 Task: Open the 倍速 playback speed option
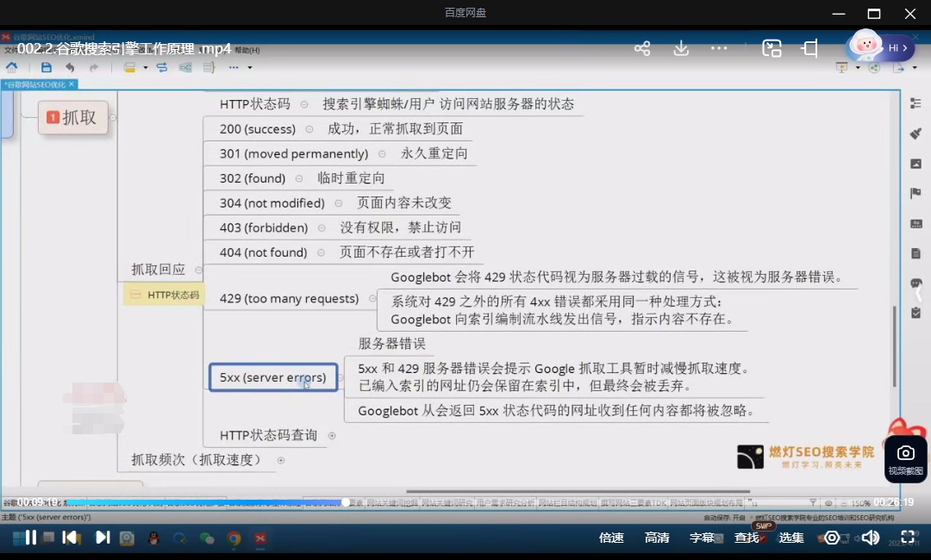pyautogui.click(x=611, y=538)
